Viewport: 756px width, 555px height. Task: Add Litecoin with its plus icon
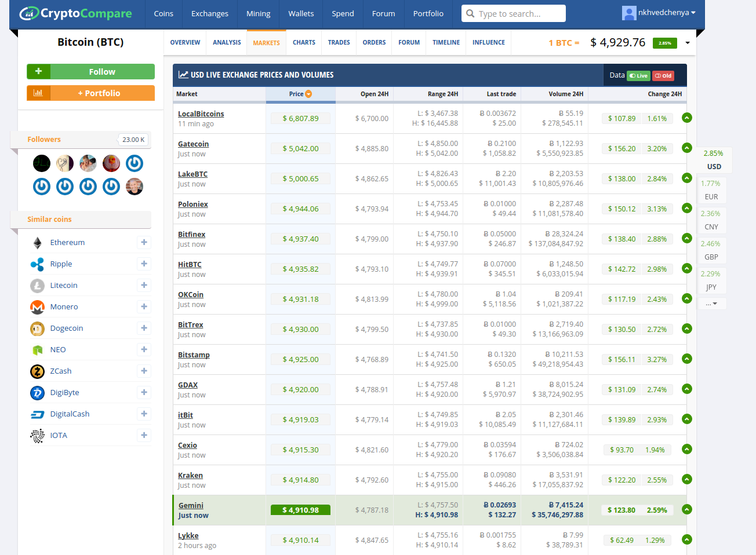(144, 285)
